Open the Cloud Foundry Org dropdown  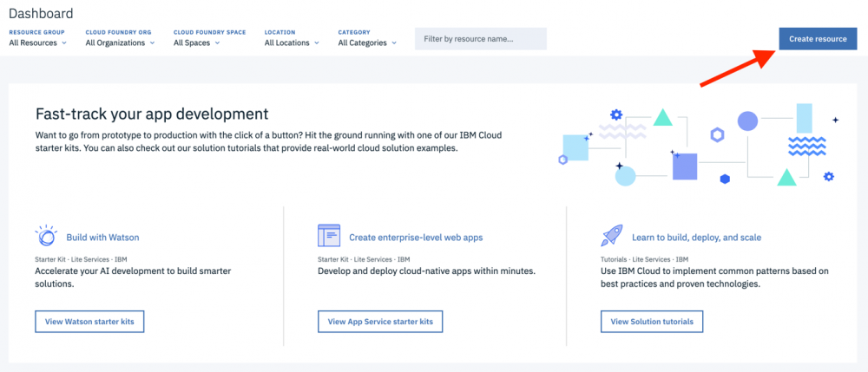(120, 42)
